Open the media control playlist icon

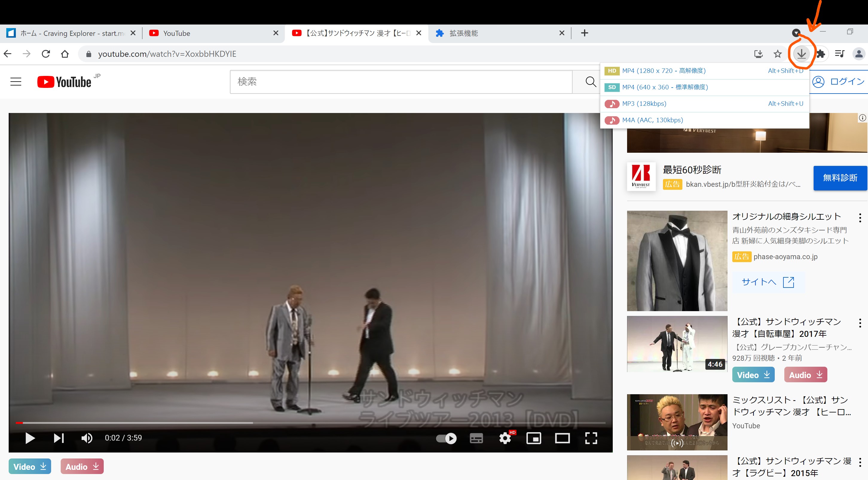click(x=839, y=54)
